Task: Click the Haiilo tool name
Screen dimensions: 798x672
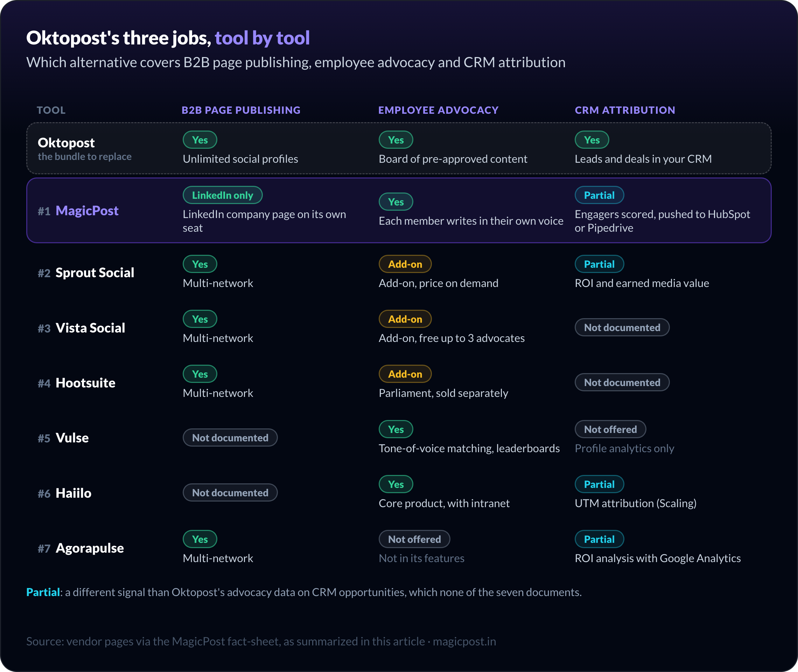Action: (73, 493)
